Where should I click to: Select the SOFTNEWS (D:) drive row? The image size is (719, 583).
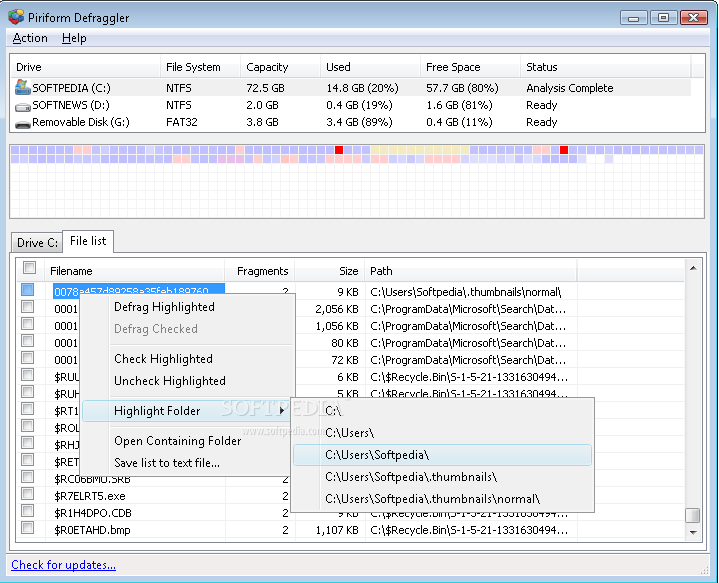tap(351, 105)
